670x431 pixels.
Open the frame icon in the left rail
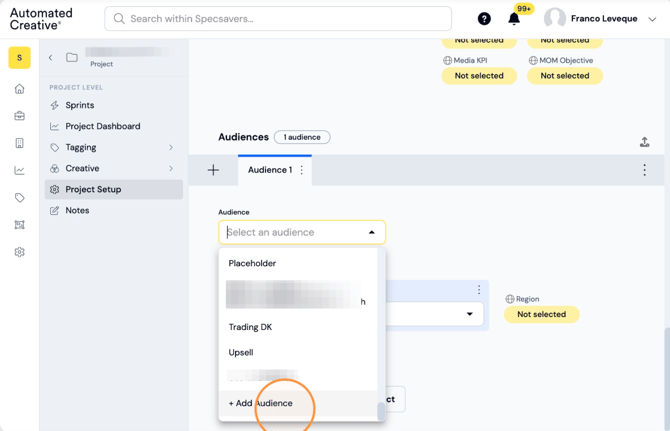[19, 225]
